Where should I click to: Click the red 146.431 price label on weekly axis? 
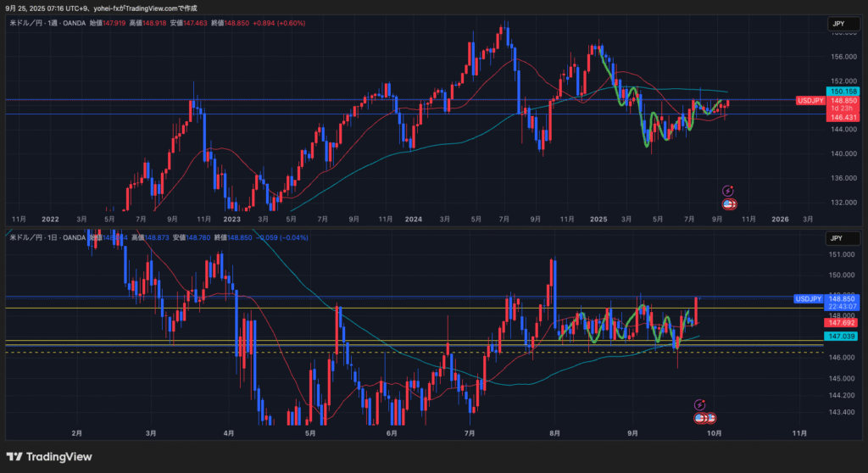[844, 118]
